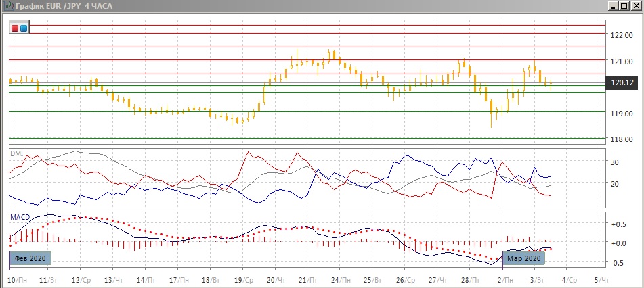Click the 12/Ср date label
Viewport: 644px width, 288px height.
(81, 280)
